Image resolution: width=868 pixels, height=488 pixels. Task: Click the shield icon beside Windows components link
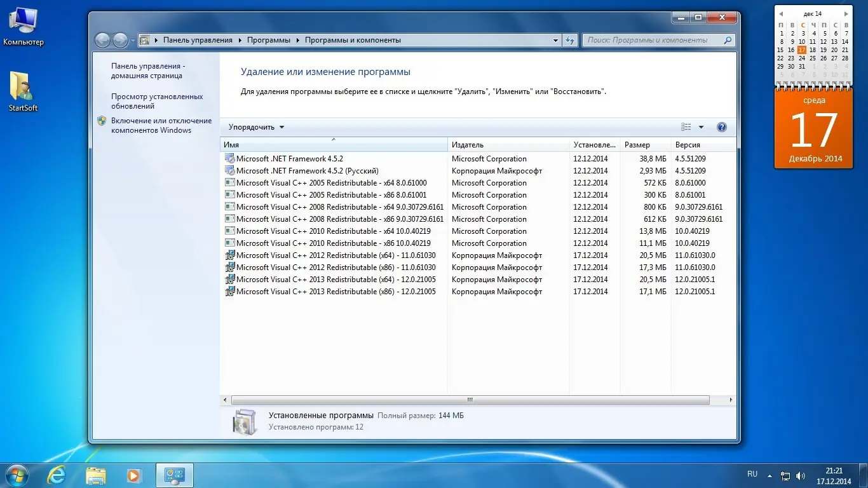(102, 121)
